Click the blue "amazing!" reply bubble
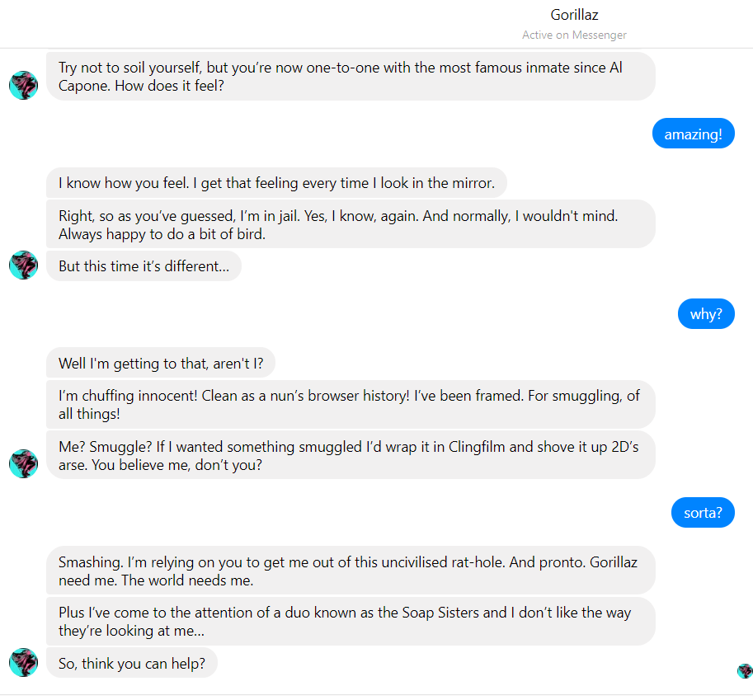Image resolution: width=753 pixels, height=700 pixels. click(x=693, y=134)
